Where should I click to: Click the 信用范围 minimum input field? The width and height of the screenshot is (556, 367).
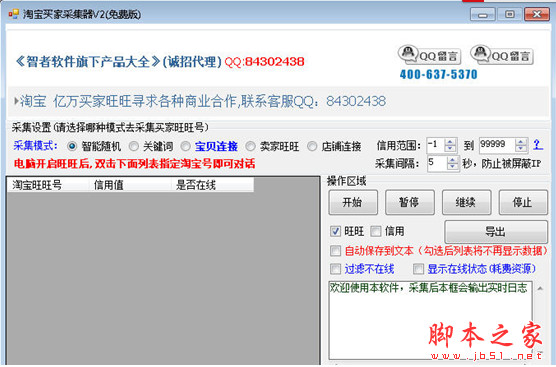[x=436, y=145]
